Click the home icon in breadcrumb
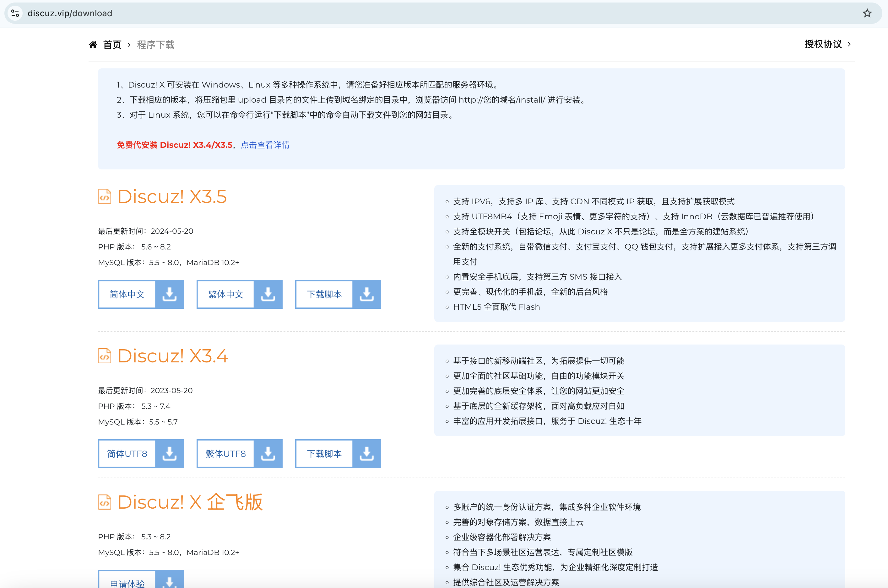The image size is (888, 588). [x=93, y=45]
